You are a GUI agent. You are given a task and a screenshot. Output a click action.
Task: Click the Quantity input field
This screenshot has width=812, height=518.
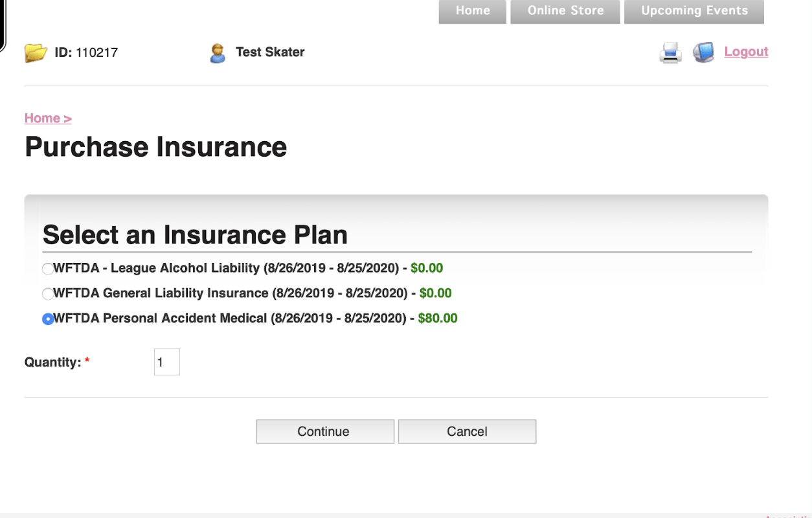[166, 362]
